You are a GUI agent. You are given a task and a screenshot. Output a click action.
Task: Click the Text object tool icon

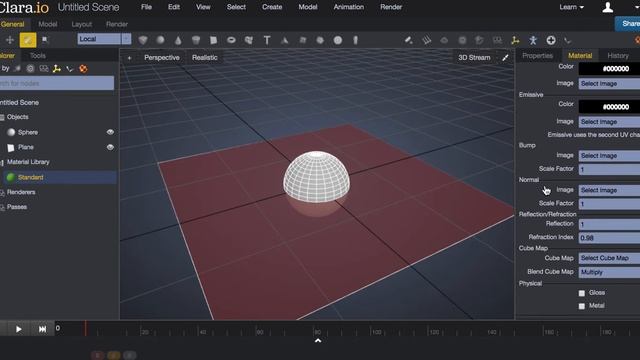[x=267, y=40]
